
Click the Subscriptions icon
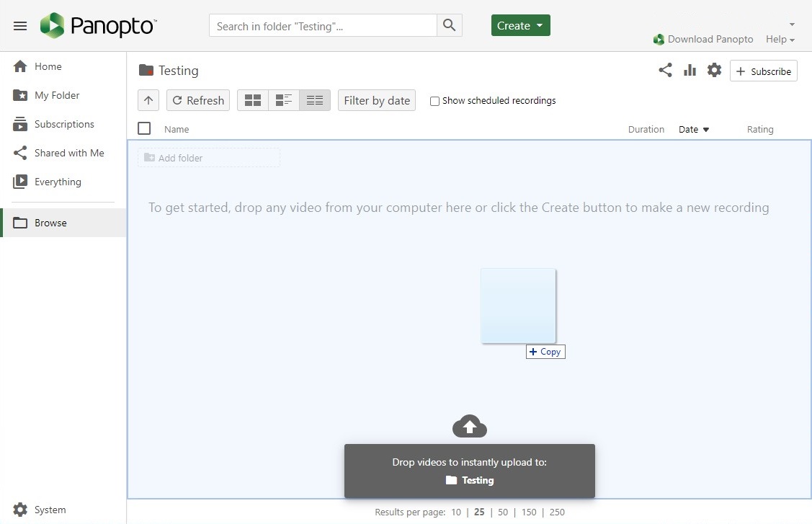coord(20,123)
